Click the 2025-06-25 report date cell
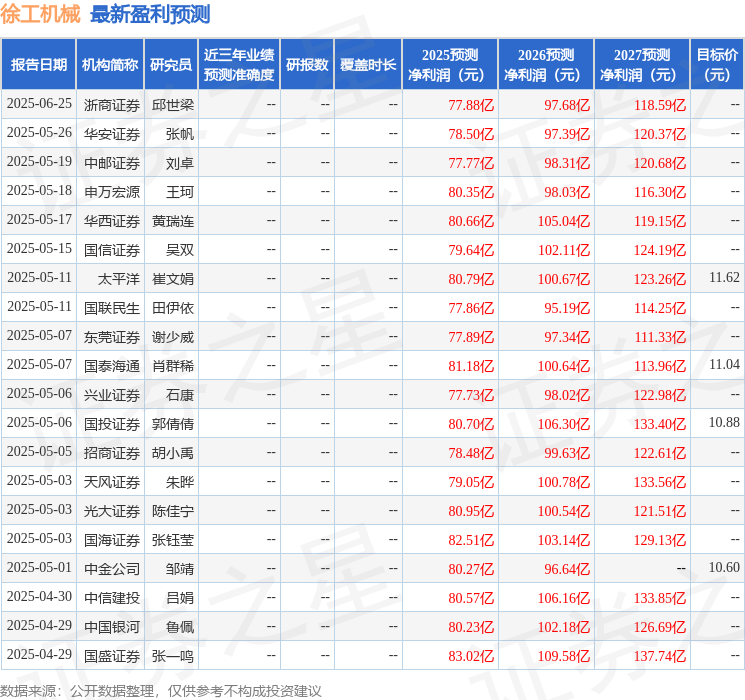The width and height of the screenshot is (745, 700). [x=39, y=104]
